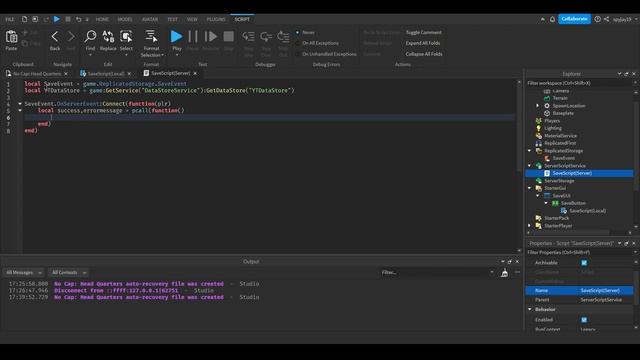The height and width of the screenshot is (360, 640).
Task: Open the Play mode dropdown arrow
Action: point(177,55)
